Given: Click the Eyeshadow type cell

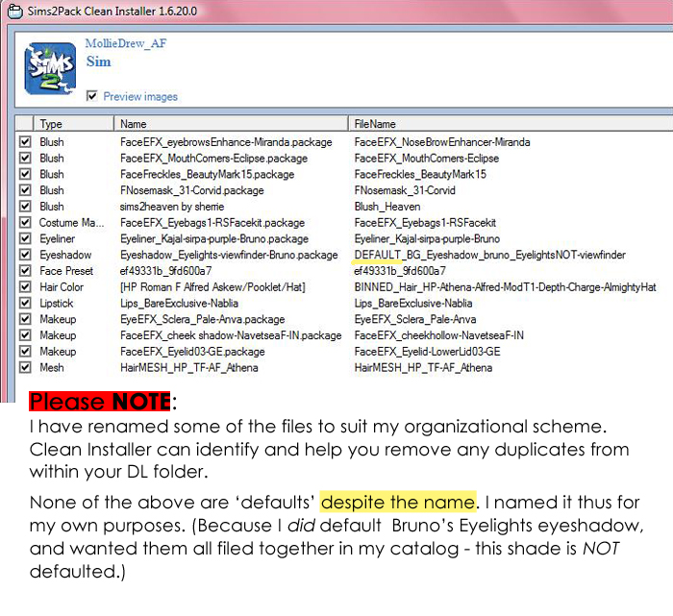Looking at the screenshot, I should point(65,255).
